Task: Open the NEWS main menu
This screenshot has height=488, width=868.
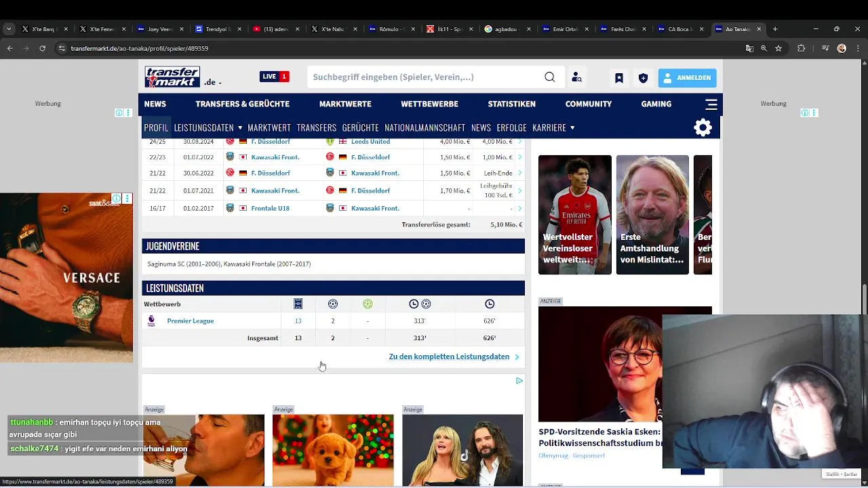Action: [155, 104]
